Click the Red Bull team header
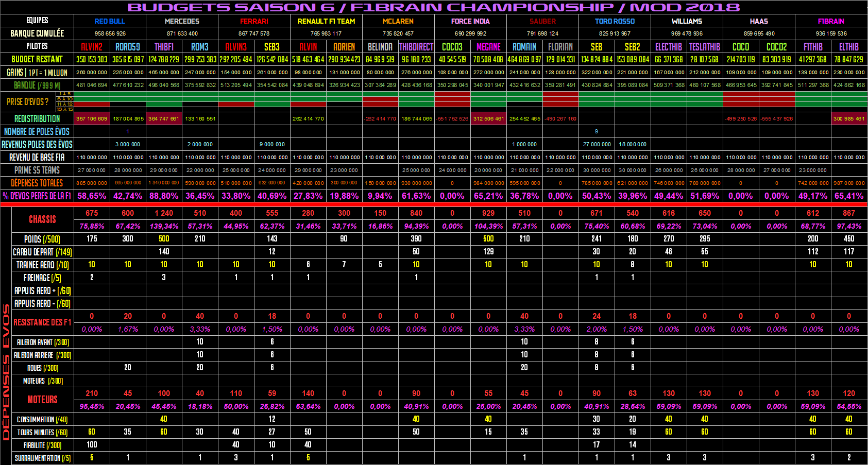868x465 pixels. [110, 21]
